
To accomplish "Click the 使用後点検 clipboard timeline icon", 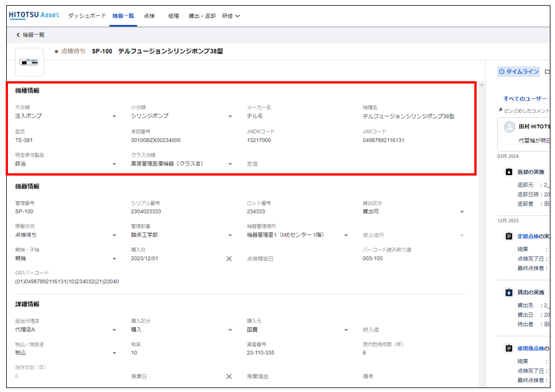I will tap(508, 348).
